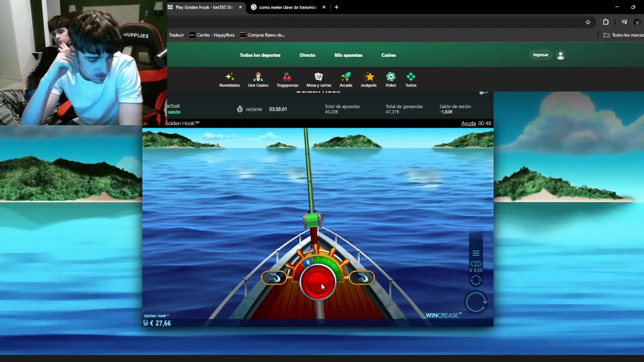
Task: Open the Live Casino dealer icon
Action: (x=258, y=77)
